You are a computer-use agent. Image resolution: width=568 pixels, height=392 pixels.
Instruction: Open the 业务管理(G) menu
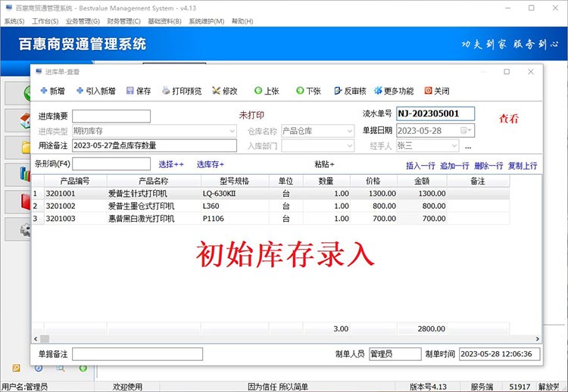pos(83,21)
